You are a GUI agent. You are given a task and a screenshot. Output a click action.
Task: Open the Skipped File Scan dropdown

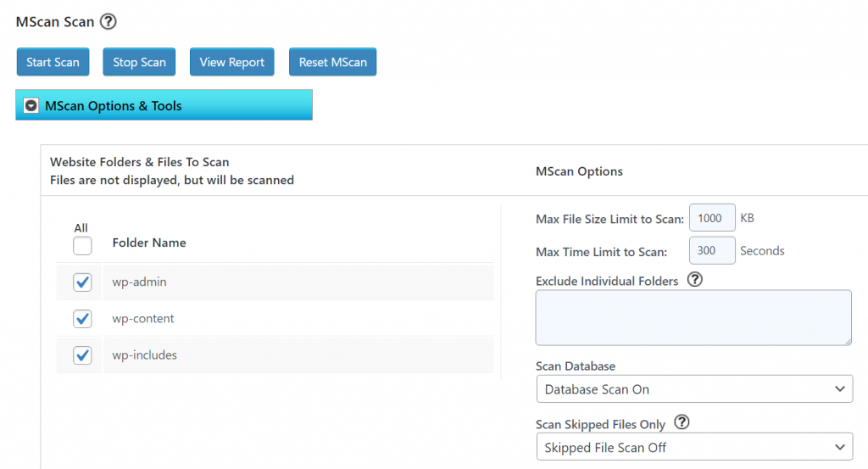point(694,447)
